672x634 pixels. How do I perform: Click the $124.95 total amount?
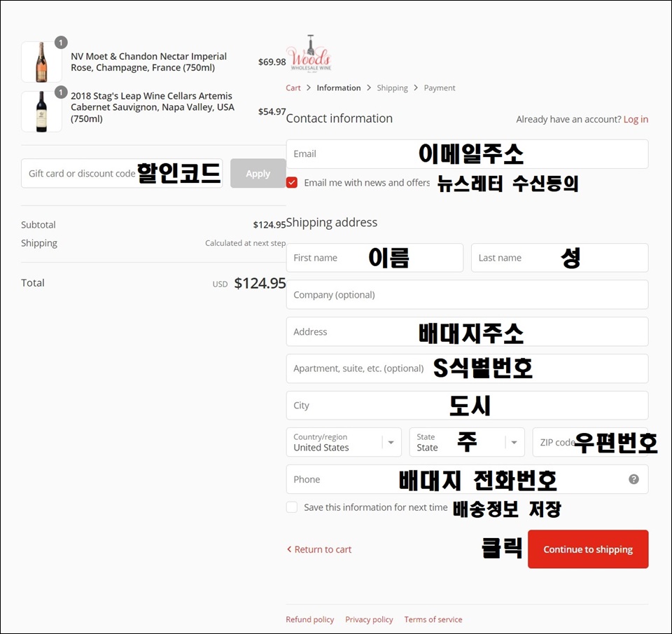pyautogui.click(x=260, y=283)
